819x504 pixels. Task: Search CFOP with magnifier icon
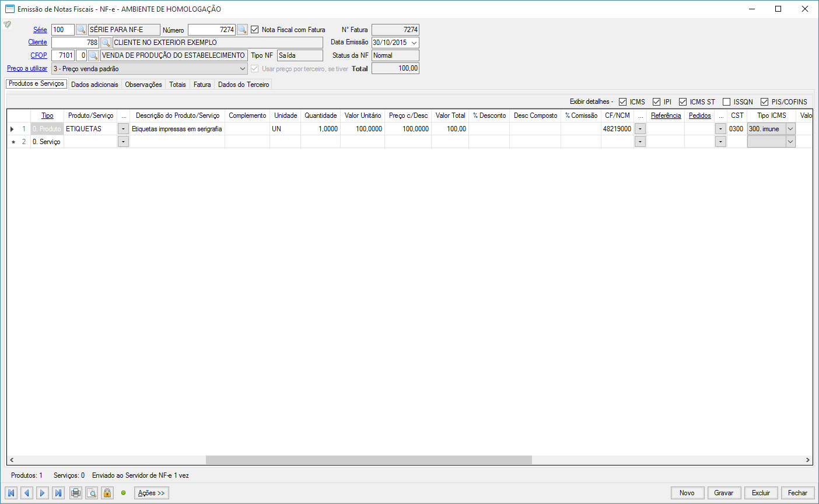point(93,55)
